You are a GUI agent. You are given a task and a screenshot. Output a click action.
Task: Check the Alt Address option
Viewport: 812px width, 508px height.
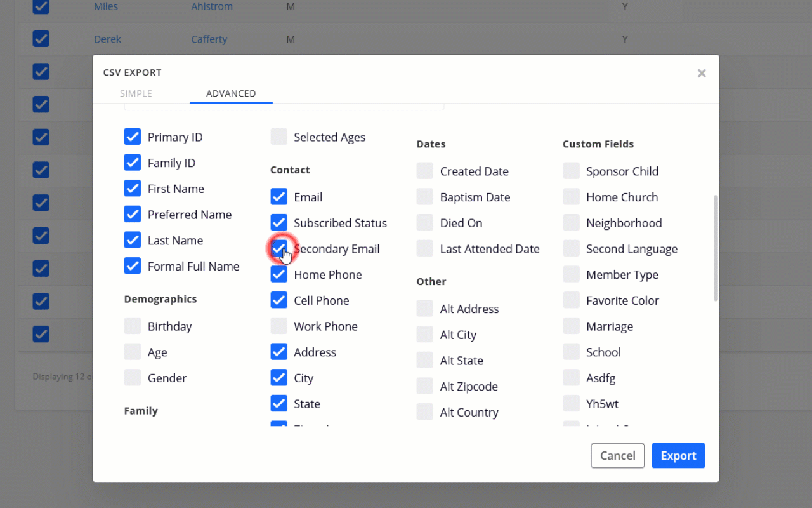click(425, 309)
